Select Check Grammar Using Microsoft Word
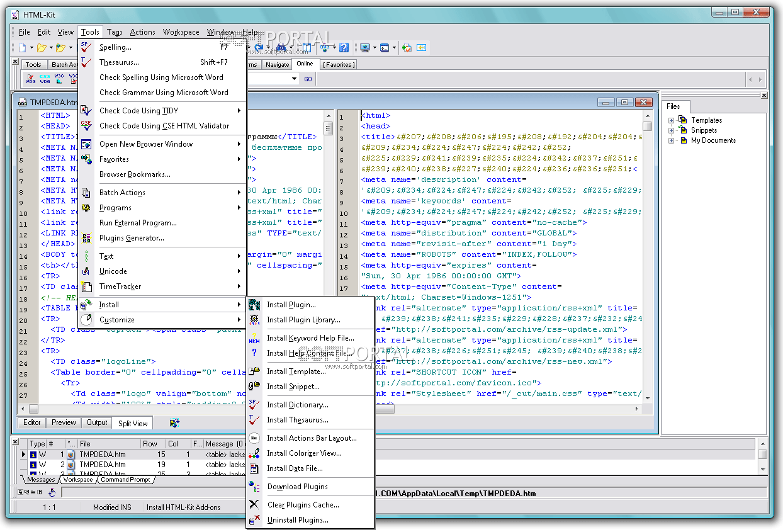The height and width of the screenshot is (532, 783). (164, 93)
